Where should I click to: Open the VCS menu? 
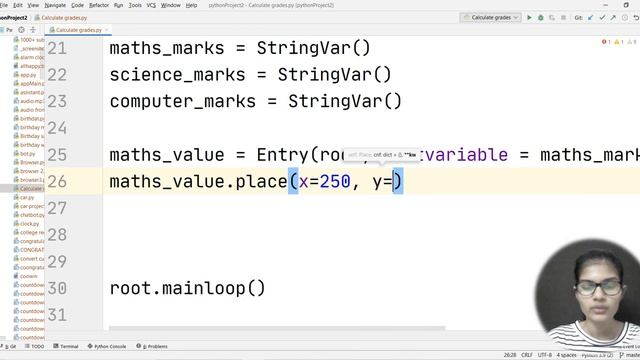pyautogui.click(x=151, y=5)
